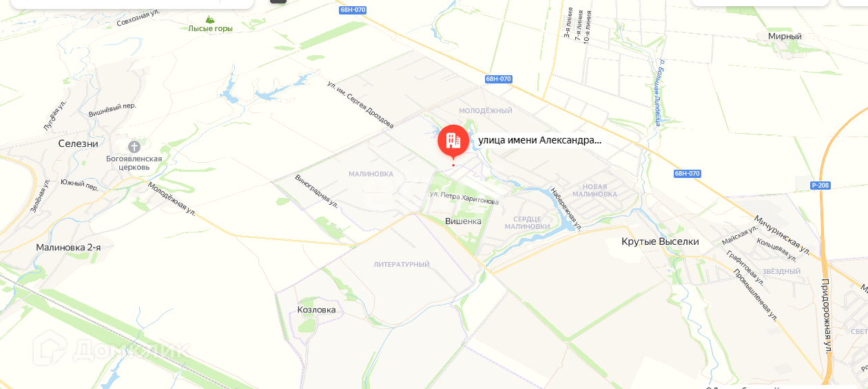The width and height of the screenshot is (868, 389).
Task: Click the Сердце Малиновки district label
Action: pyautogui.click(x=528, y=222)
